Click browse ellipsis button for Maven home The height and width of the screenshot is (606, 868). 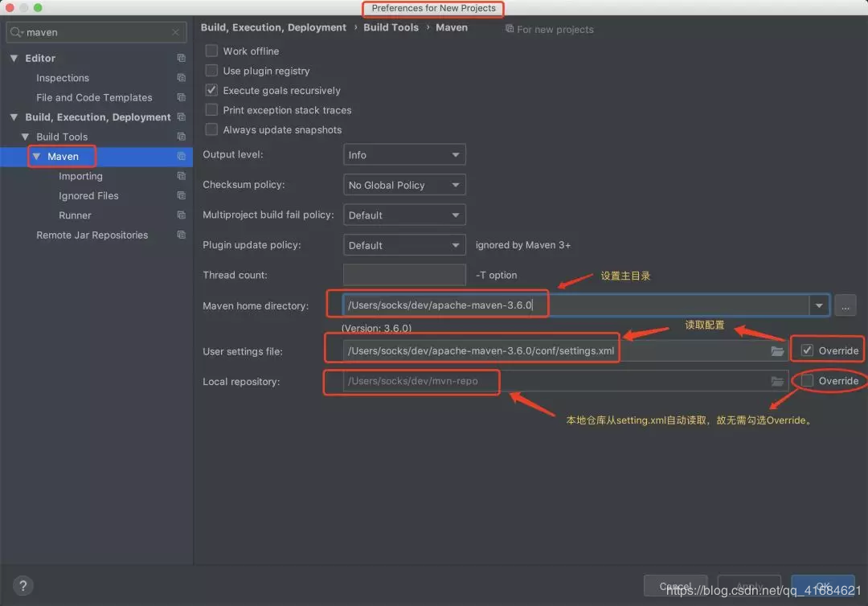pos(845,305)
